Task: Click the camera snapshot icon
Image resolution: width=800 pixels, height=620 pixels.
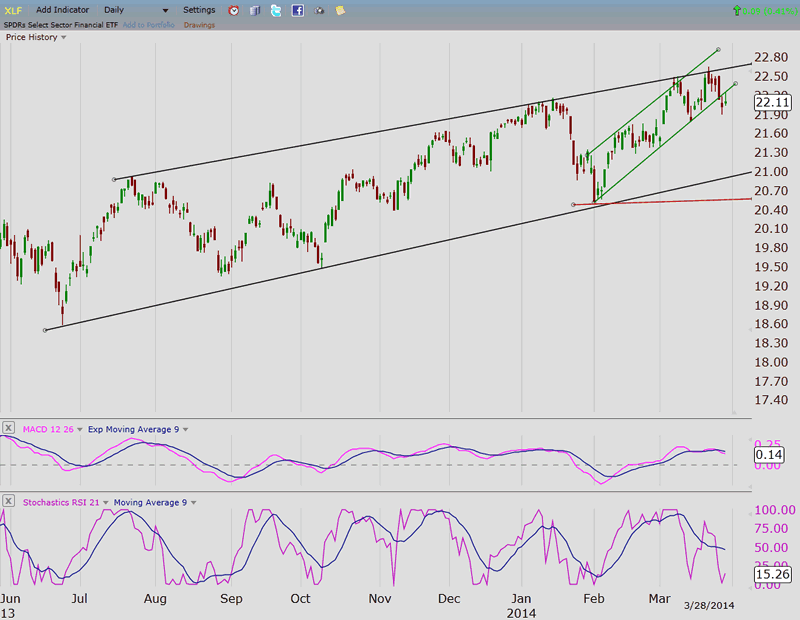Action: [x=320, y=10]
